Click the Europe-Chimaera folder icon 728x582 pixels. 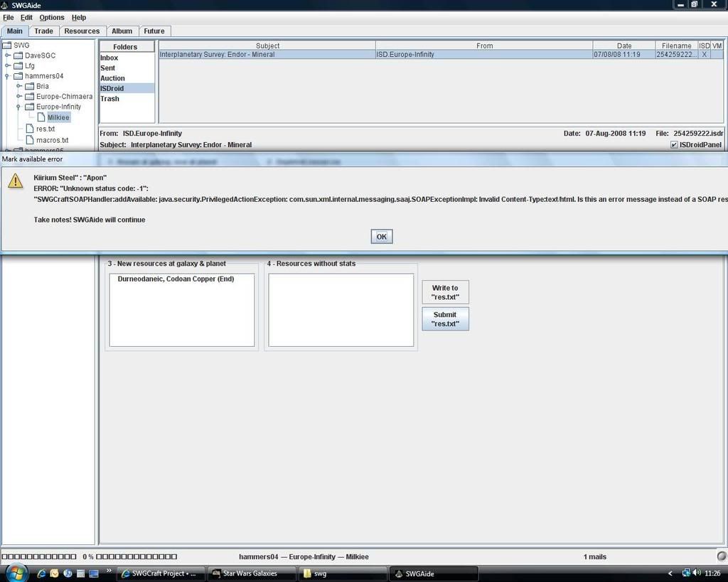coord(29,96)
